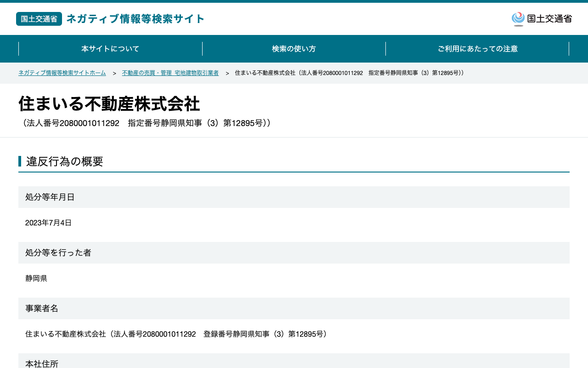Click the 国土交通省 badge in the header
588x368 pixels.
39,19
